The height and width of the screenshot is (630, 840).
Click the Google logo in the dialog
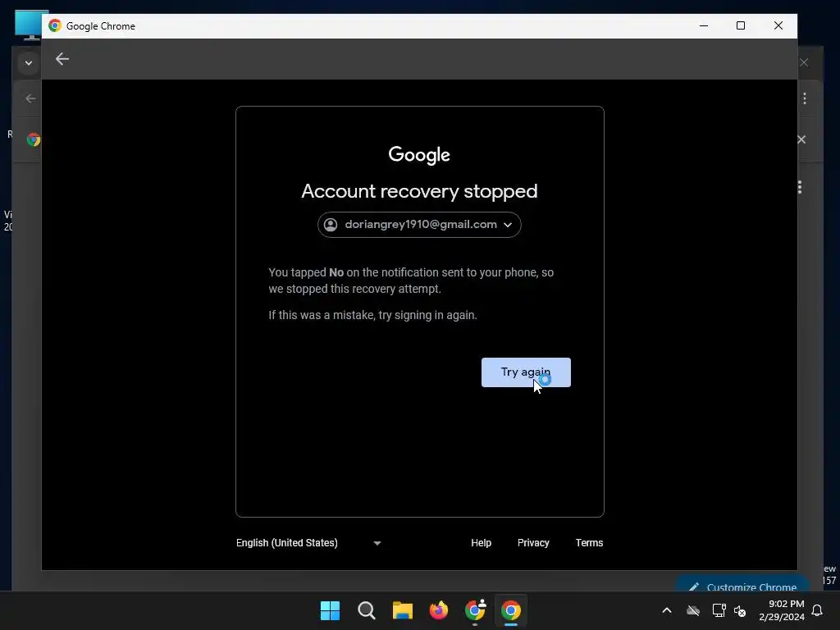point(419,155)
